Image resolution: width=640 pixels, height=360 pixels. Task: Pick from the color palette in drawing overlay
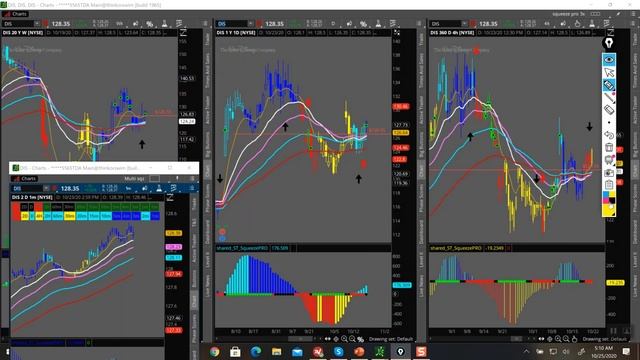[x=609, y=198]
